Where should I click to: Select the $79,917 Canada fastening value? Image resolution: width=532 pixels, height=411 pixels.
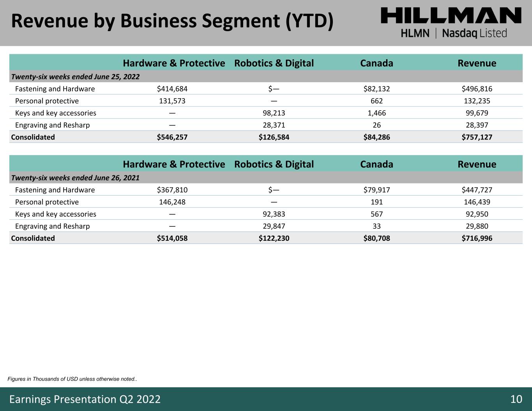(x=376, y=190)
